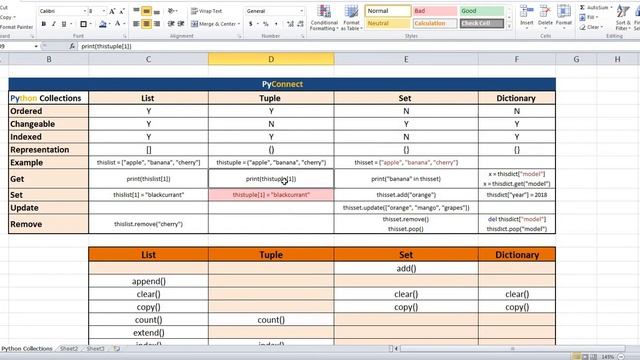
Task: Open the Merge & Center dropdown arrow
Action: coord(239,24)
